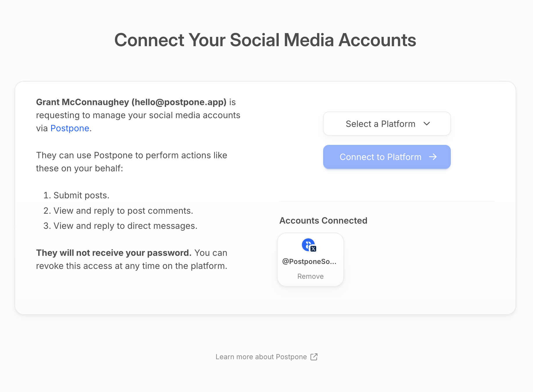Open the Accounts Connected section header
The width and height of the screenshot is (533, 392).
(x=323, y=220)
